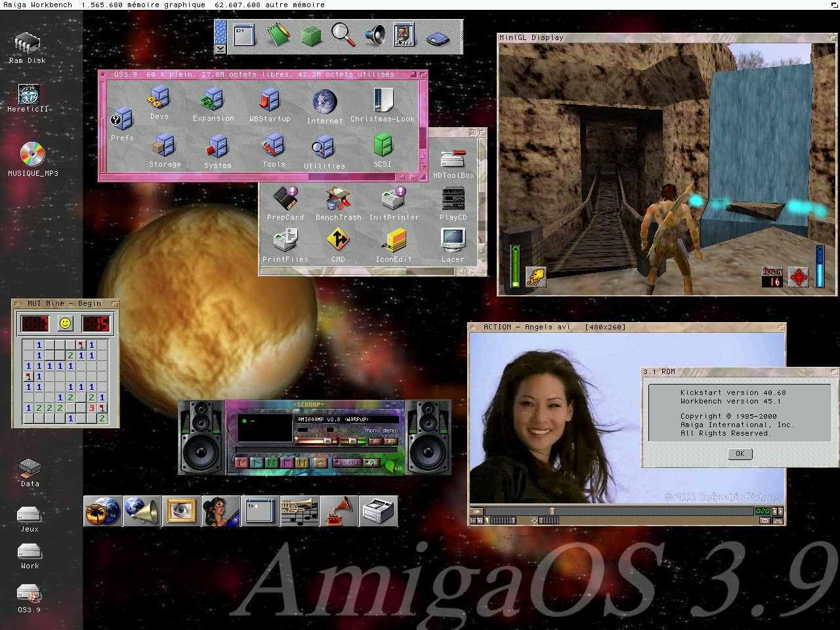This screenshot has height=630, width=840.
Task: Open the IconEdit tool
Action: [x=394, y=244]
